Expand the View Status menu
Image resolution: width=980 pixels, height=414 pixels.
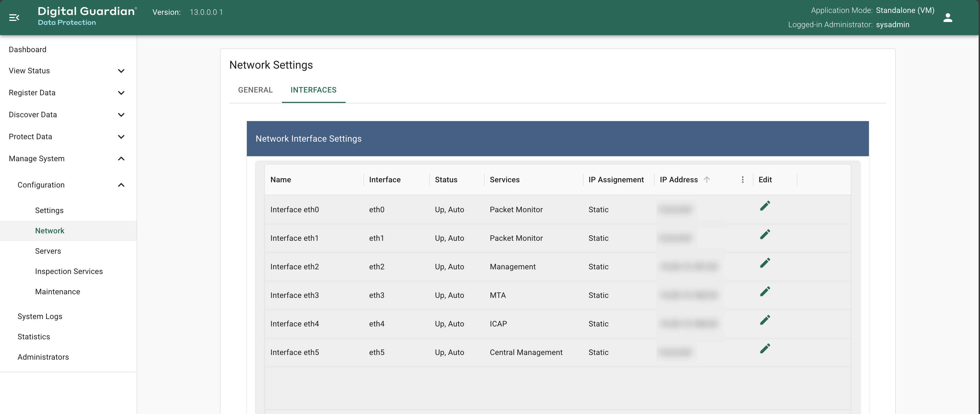(121, 71)
